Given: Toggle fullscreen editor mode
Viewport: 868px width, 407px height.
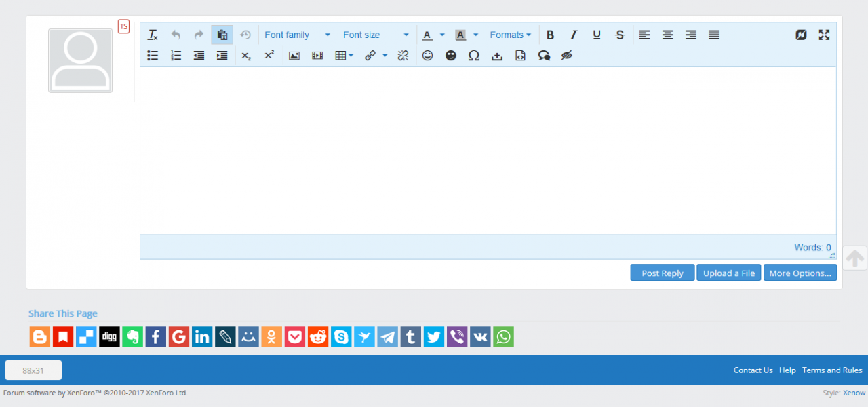Looking at the screenshot, I should pos(824,35).
